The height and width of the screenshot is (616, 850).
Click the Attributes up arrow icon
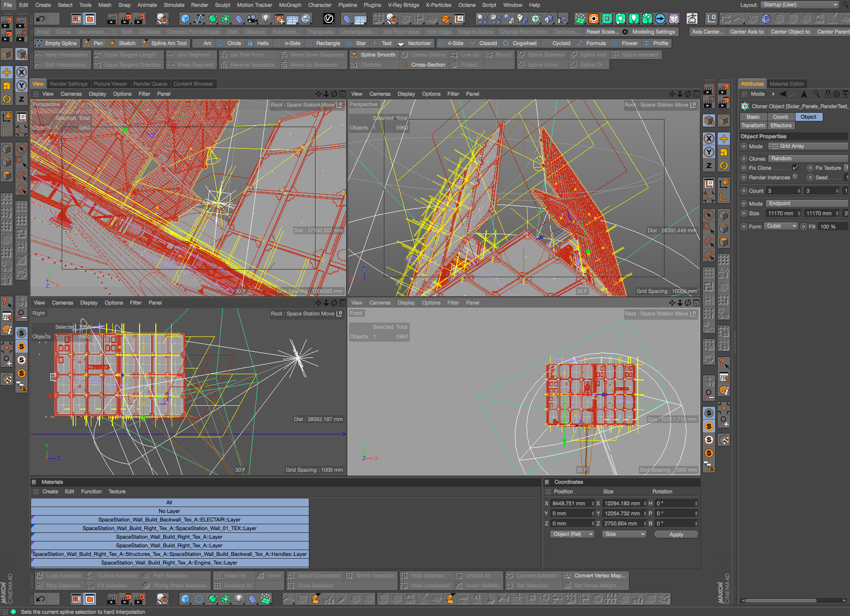click(x=804, y=94)
